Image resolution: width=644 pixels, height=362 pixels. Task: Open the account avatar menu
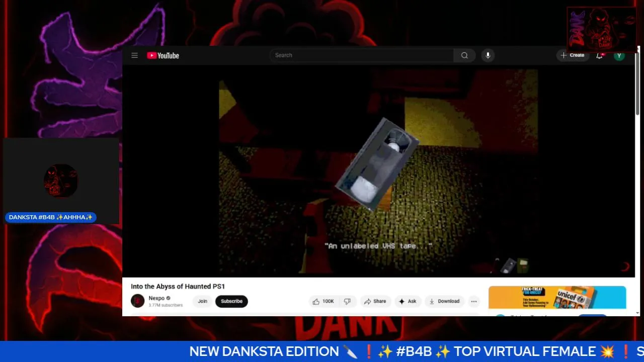619,55
